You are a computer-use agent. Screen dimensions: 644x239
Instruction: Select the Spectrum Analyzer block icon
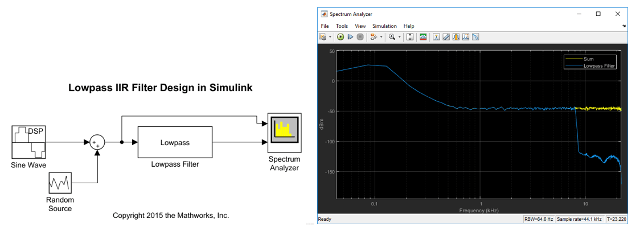[285, 132]
